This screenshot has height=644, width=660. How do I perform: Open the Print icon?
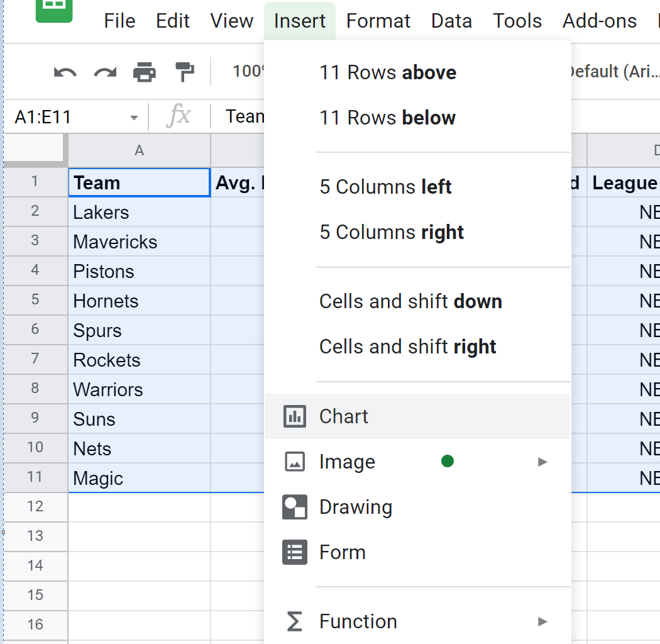[146, 71]
